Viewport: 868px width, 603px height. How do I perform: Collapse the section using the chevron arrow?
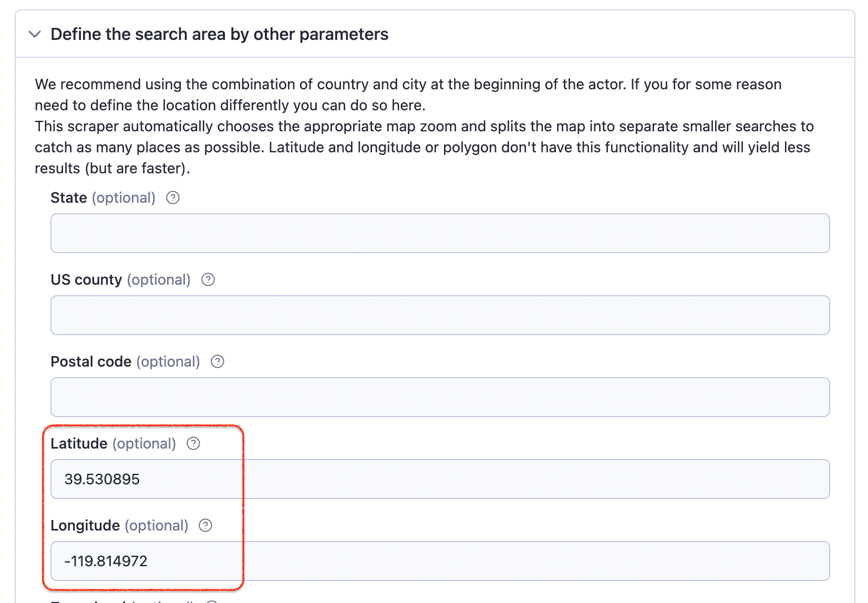(35, 34)
